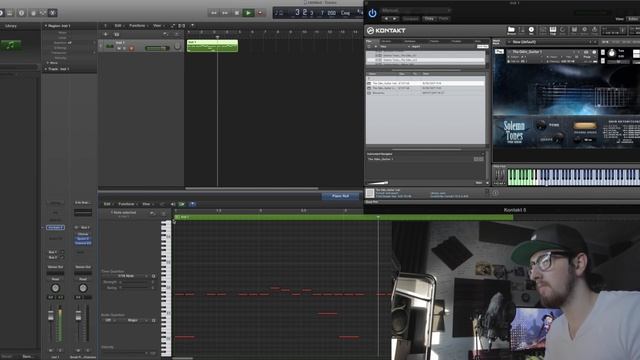
Task: Click the Inst 1 track pan knob
Action: (177, 47)
